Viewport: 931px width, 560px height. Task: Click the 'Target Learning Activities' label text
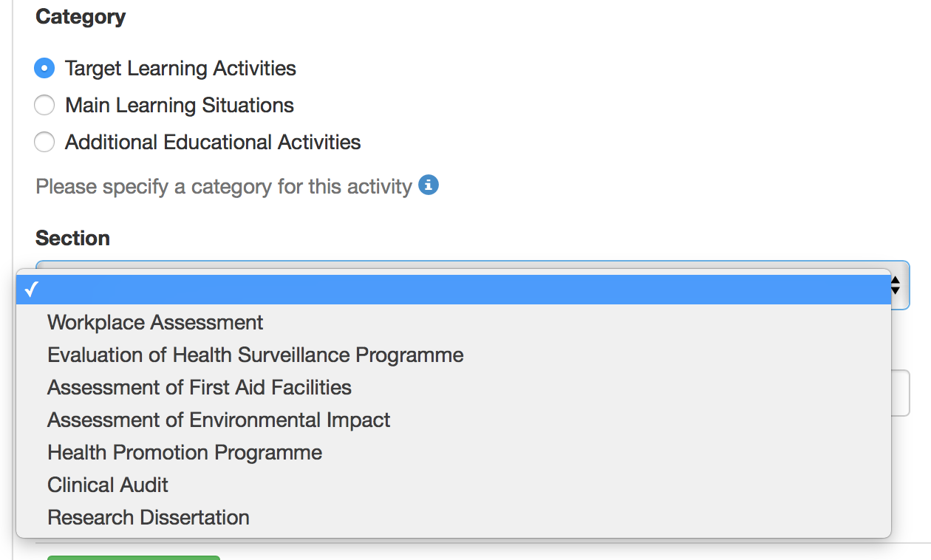[x=180, y=68]
